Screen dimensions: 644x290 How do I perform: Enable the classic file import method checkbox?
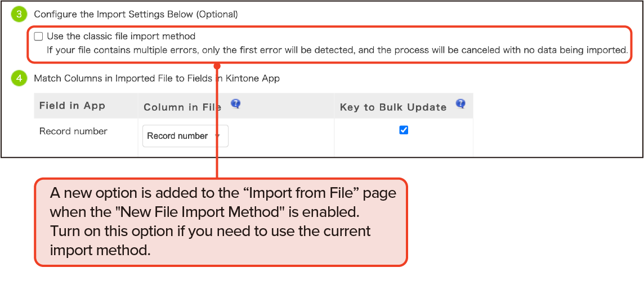tap(38, 37)
